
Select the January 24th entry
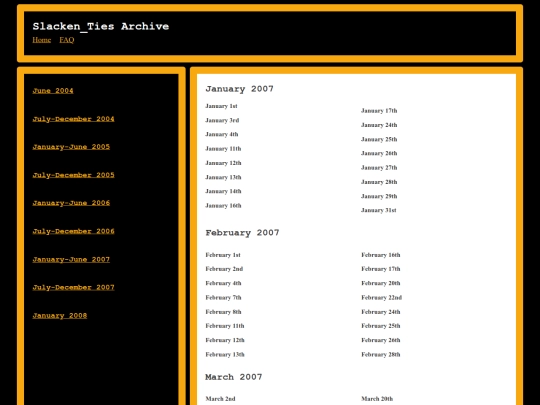point(379,125)
